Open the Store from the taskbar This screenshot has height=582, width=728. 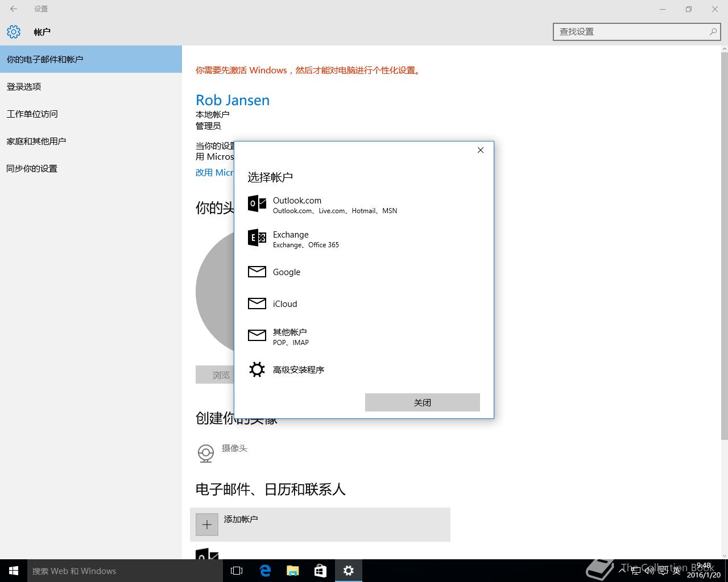point(321,571)
